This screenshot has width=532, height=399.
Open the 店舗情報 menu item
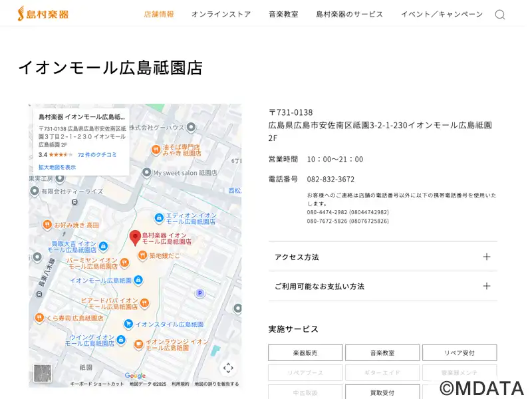coord(159,14)
